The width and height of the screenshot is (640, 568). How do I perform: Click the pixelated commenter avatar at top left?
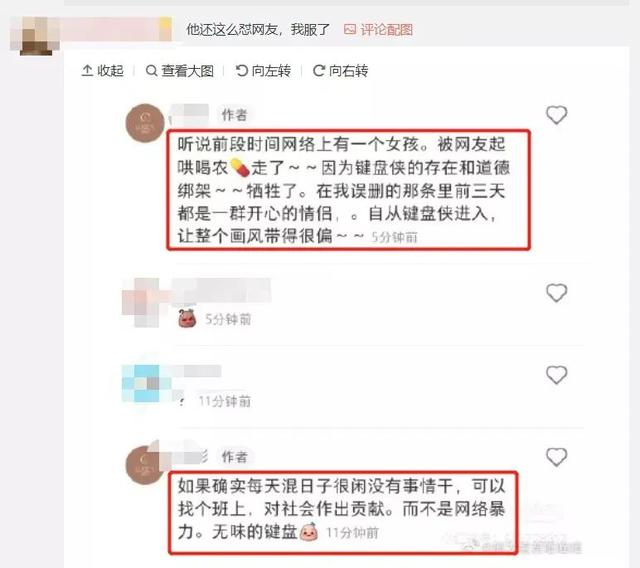[36, 36]
